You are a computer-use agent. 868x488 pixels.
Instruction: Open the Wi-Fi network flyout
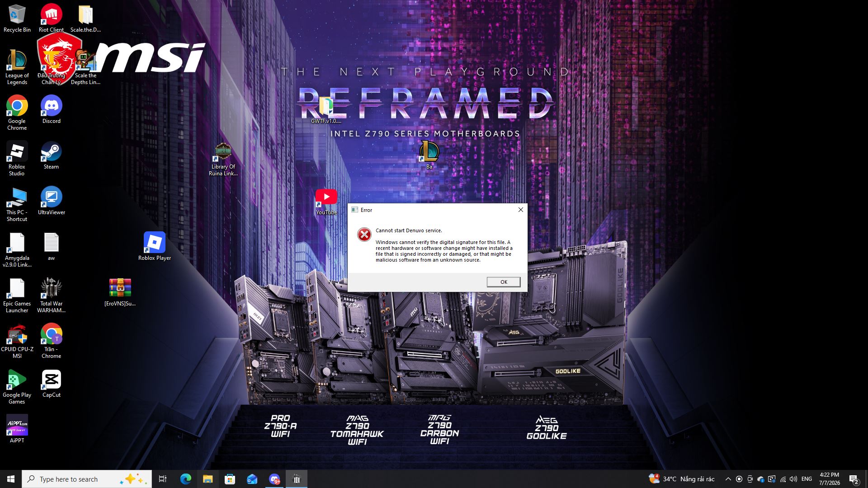coord(783,479)
